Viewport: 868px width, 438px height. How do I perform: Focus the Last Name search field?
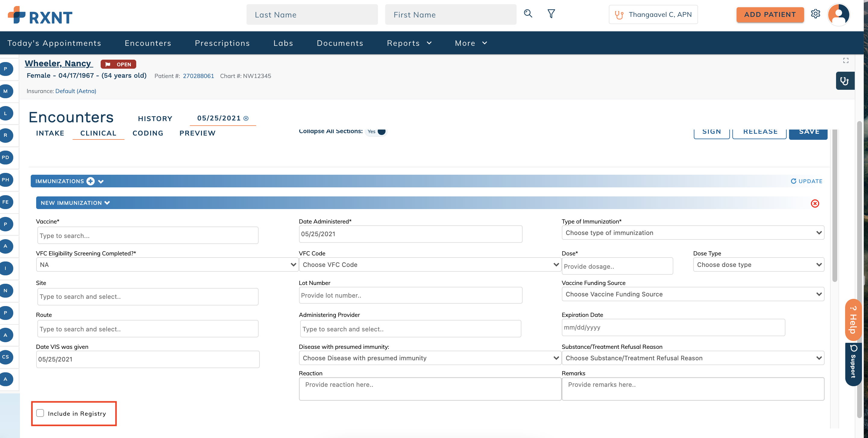[x=312, y=14]
